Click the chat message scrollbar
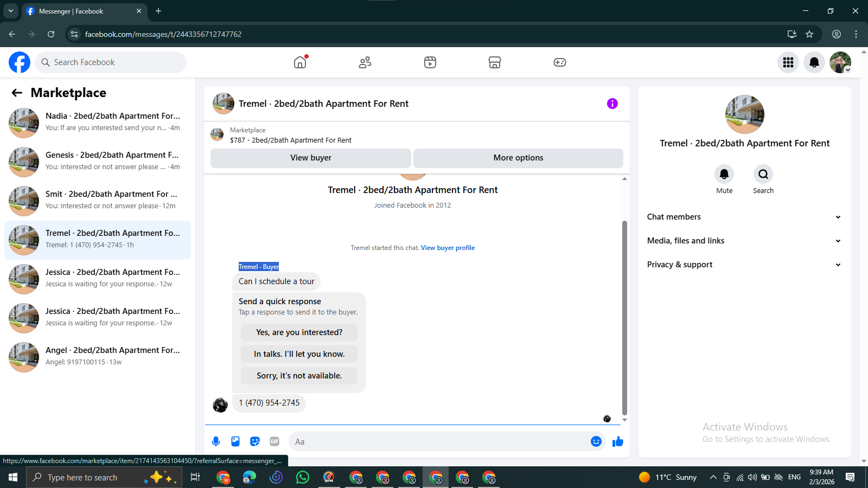 click(624, 317)
